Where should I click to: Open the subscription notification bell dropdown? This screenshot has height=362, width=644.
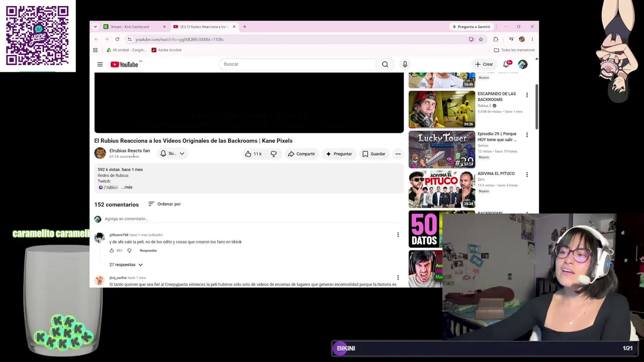tap(173, 154)
